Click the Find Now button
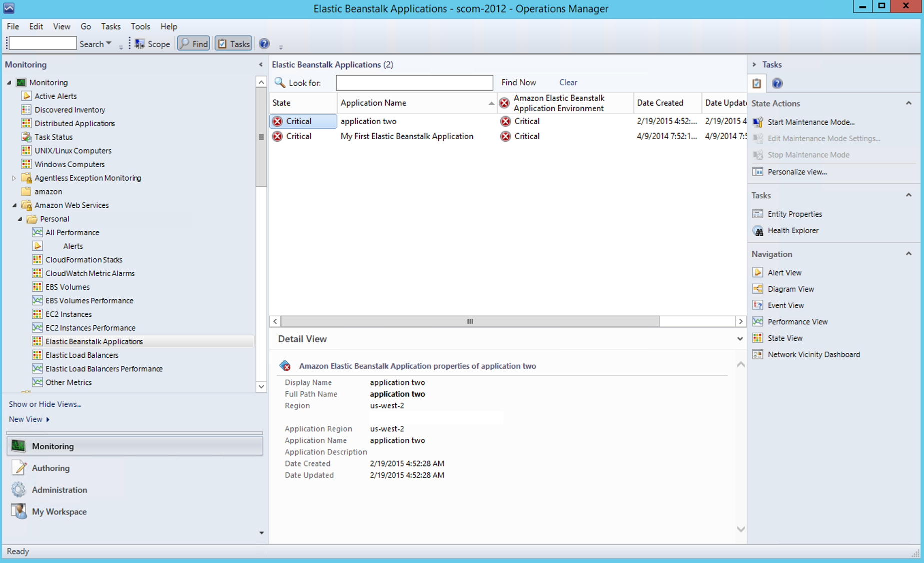This screenshot has width=924, height=563. 518,83
